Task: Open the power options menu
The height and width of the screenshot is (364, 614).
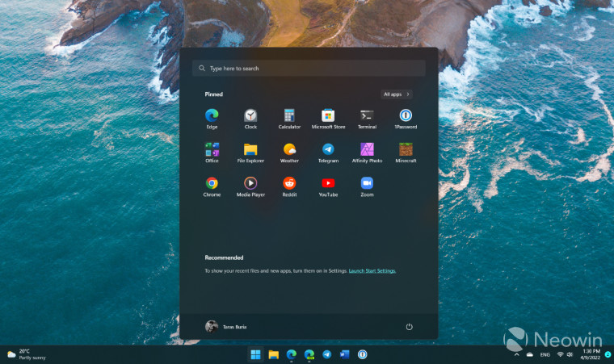Action: tap(409, 327)
